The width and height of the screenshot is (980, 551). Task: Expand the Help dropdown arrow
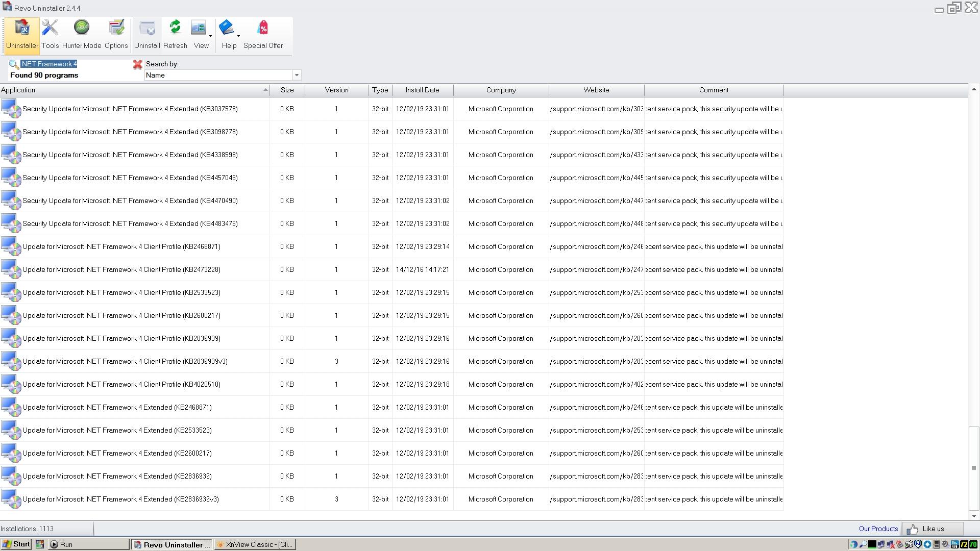(x=238, y=36)
